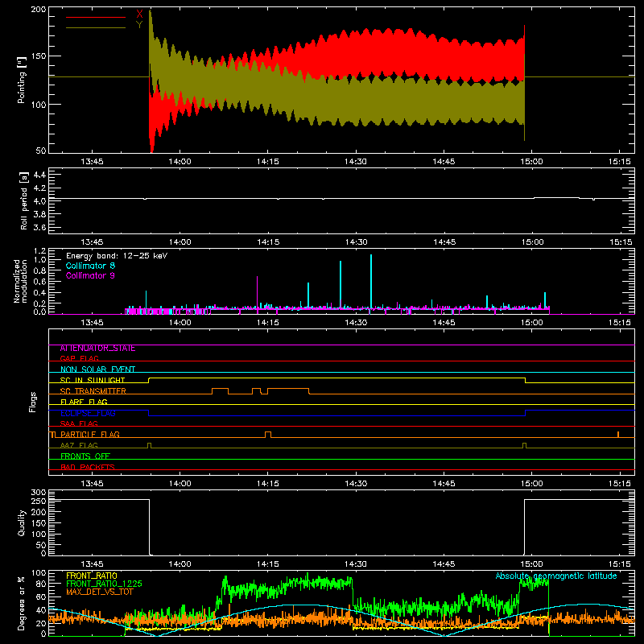Click the FLARE_FLAG label

[x=84, y=402]
